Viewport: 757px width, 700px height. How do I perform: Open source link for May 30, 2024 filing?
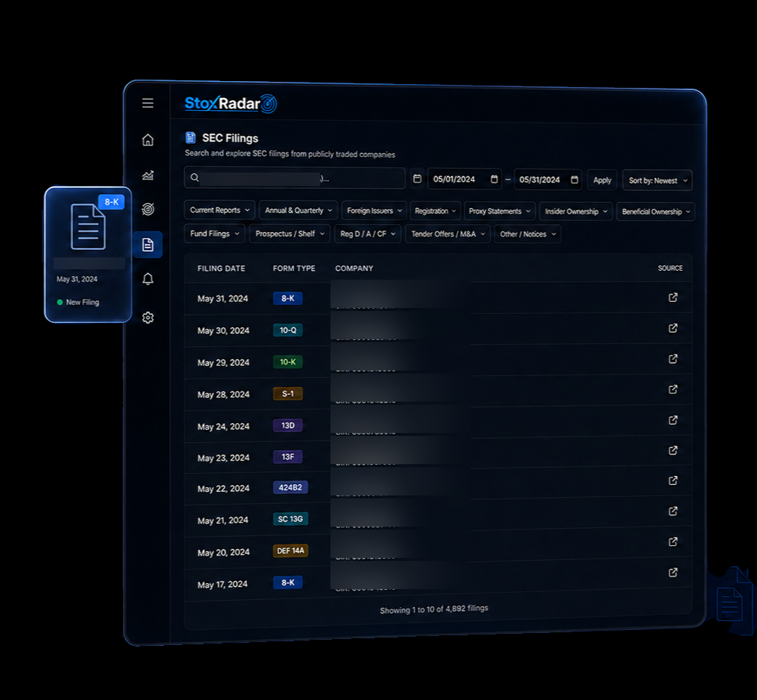pyautogui.click(x=673, y=328)
